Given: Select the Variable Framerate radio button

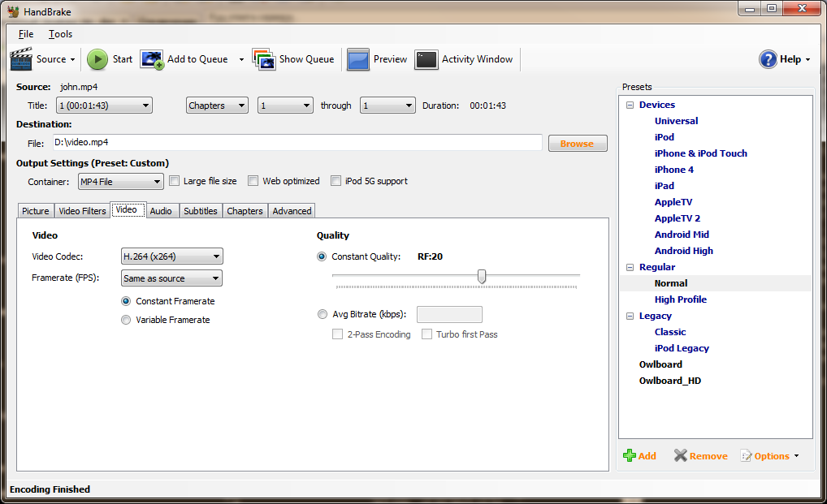Looking at the screenshot, I should (x=126, y=320).
